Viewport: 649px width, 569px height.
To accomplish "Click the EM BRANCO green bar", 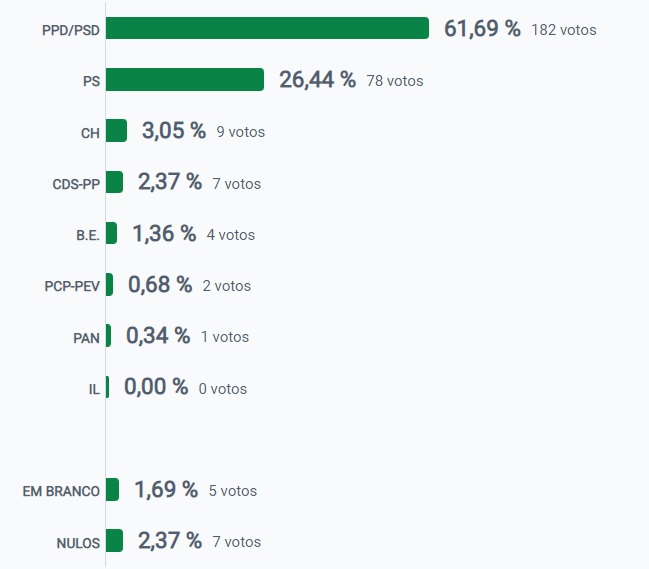I will [x=112, y=490].
